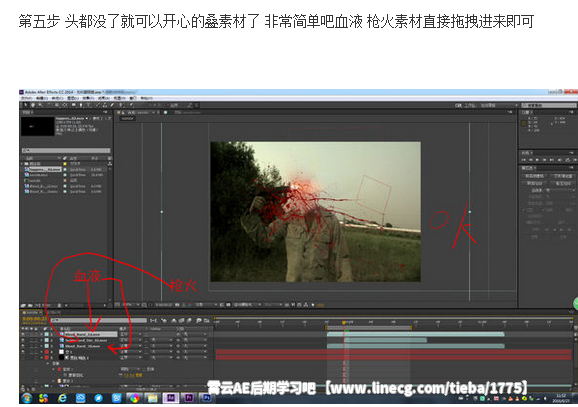The image size is (578, 407).
Task: Select the Zoom magnifier tool
Action: [x=40, y=105]
